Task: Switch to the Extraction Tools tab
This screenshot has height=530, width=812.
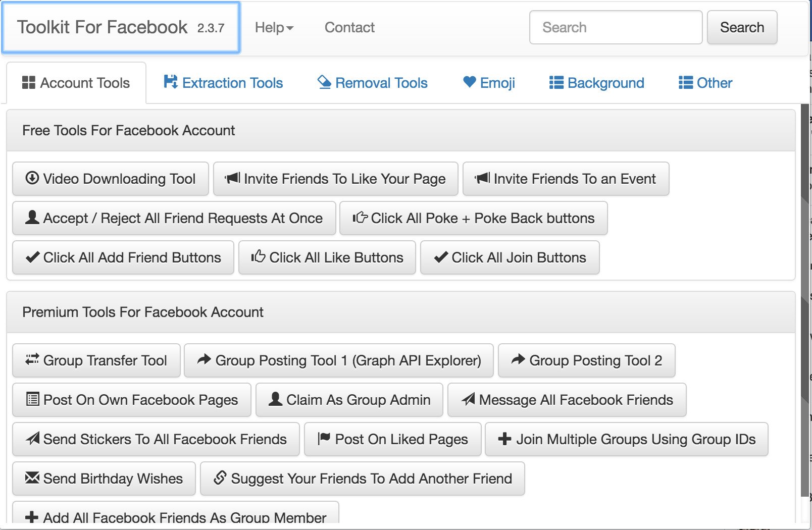Action: click(223, 83)
